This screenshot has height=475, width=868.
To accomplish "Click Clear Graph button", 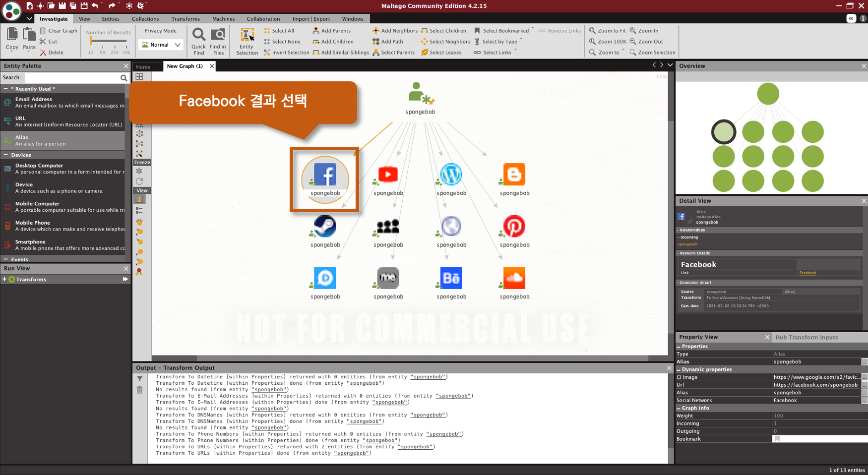I will pos(59,31).
